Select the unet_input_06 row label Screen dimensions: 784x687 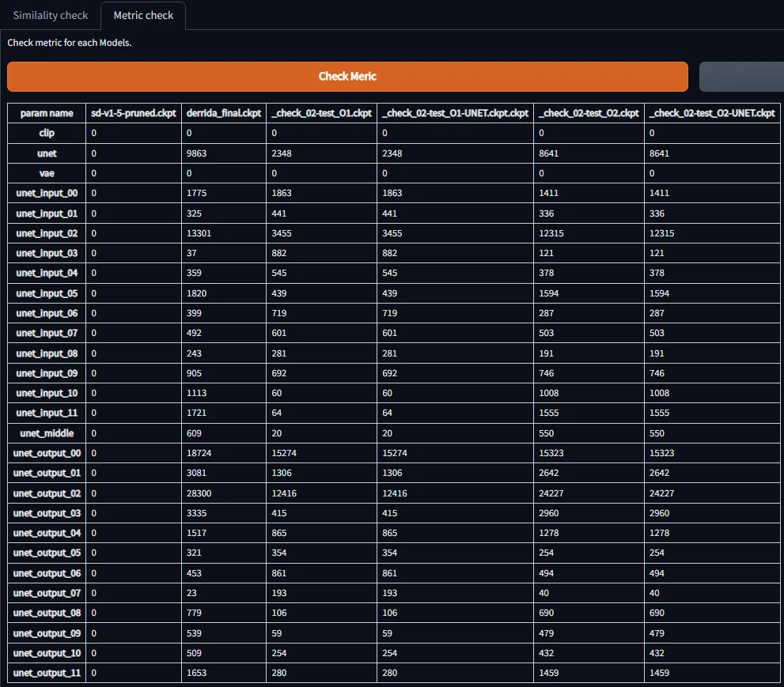point(47,313)
